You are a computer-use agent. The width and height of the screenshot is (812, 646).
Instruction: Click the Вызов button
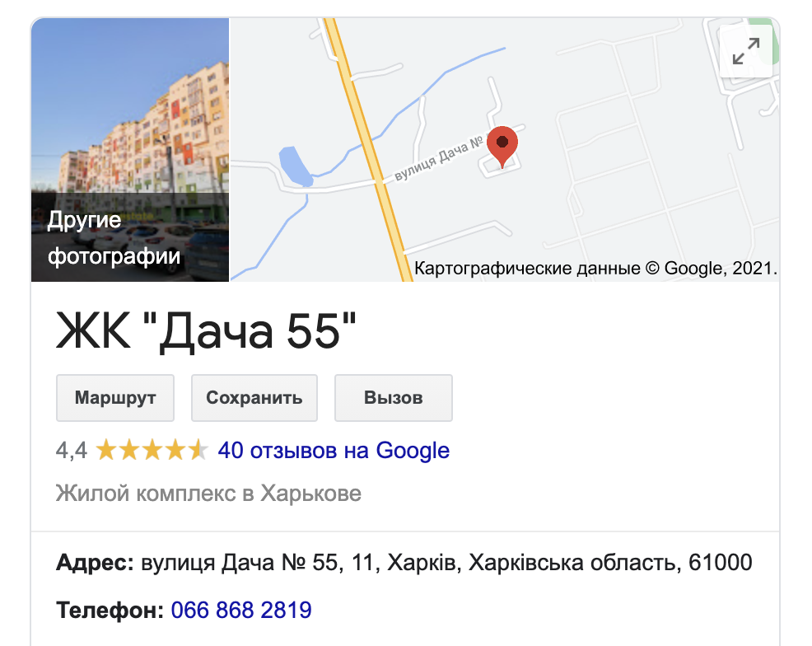tap(394, 398)
